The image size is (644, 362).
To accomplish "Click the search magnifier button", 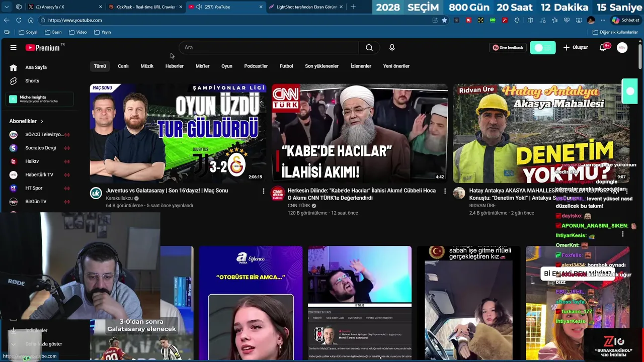I will (369, 48).
